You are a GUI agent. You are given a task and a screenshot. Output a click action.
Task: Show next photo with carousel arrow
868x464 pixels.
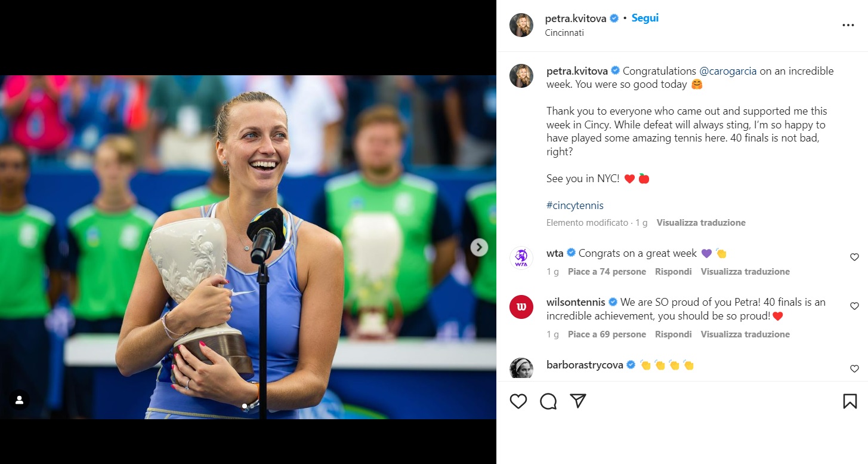pyautogui.click(x=479, y=247)
